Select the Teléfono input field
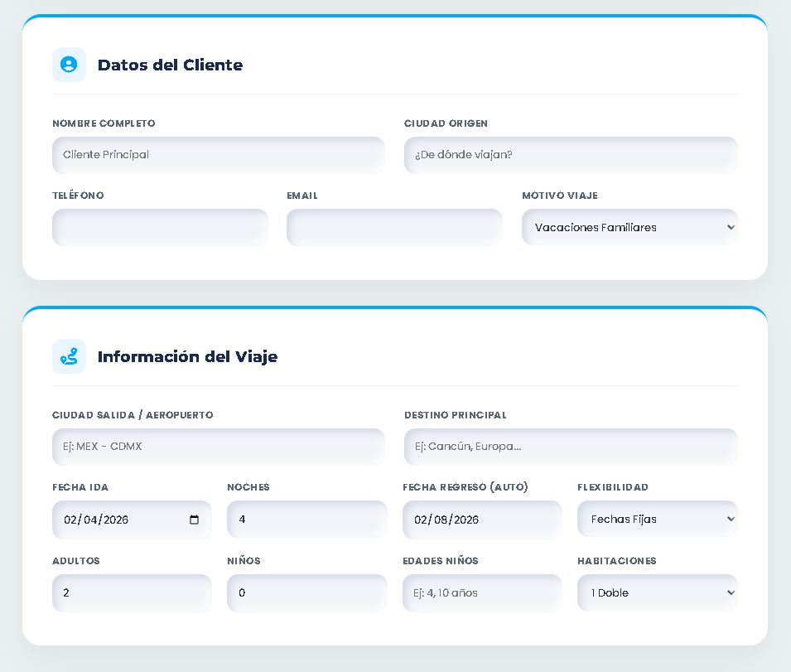Screen dimensions: 791x672 (160, 227)
